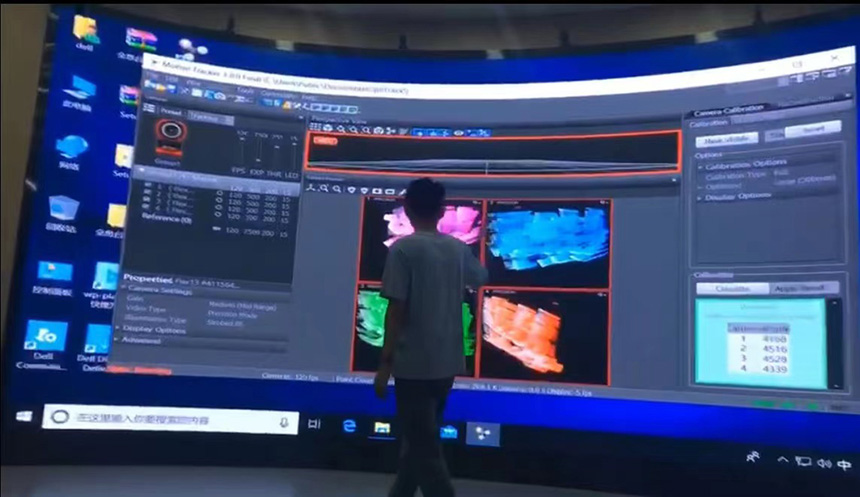Open the View menu in Motive

click(x=194, y=82)
